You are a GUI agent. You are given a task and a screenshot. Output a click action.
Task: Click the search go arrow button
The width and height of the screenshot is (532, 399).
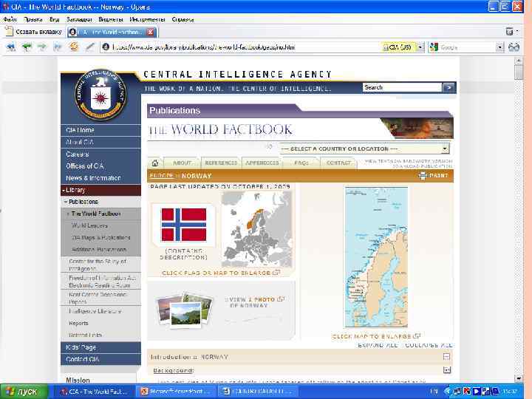pyautogui.click(x=449, y=87)
